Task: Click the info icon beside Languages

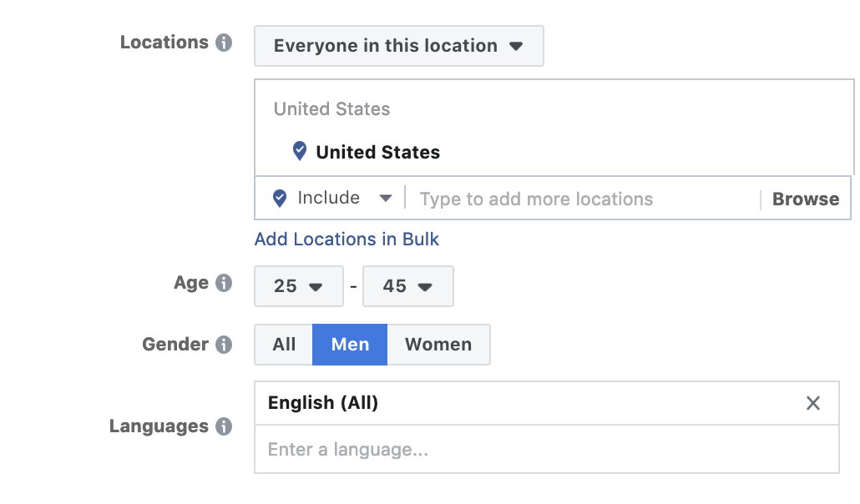Action: pos(224,426)
